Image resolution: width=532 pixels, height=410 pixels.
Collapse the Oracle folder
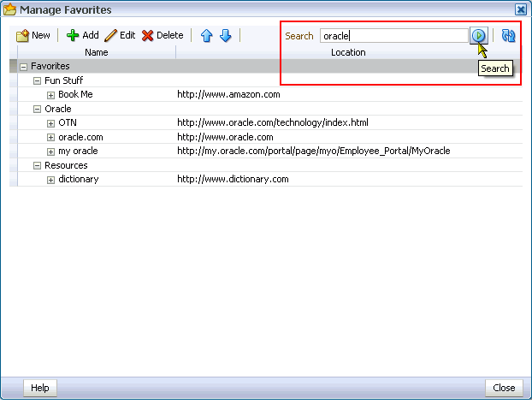(37, 110)
